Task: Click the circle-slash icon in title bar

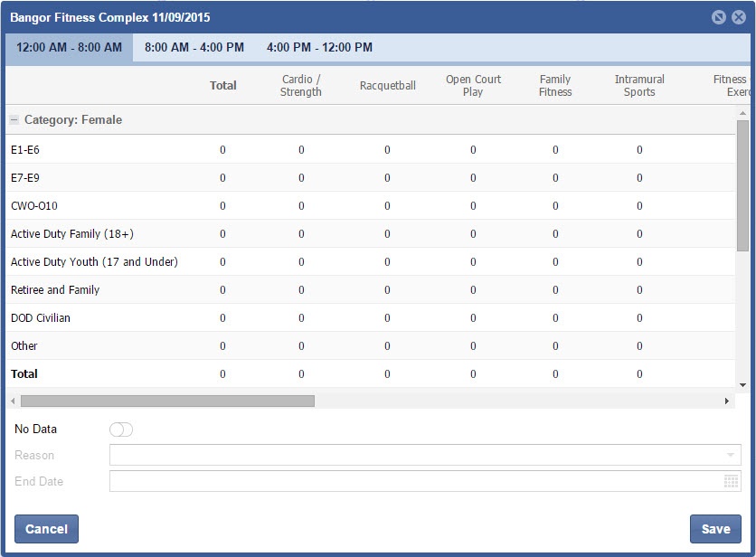Action: (x=719, y=17)
